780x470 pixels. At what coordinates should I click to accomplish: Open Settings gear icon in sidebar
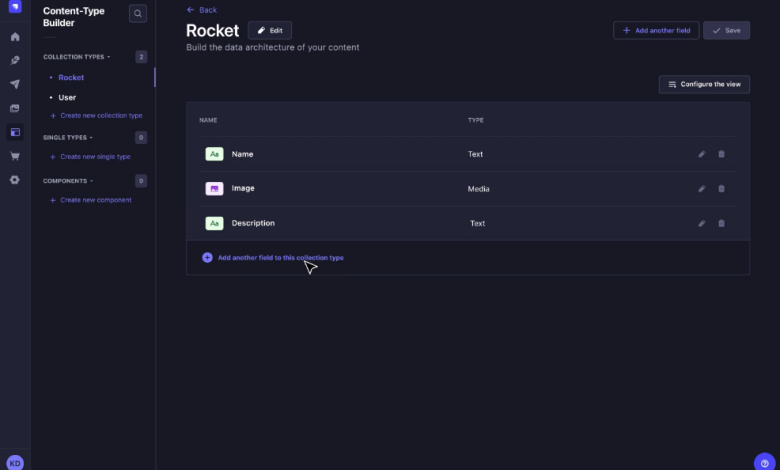[x=15, y=180]
